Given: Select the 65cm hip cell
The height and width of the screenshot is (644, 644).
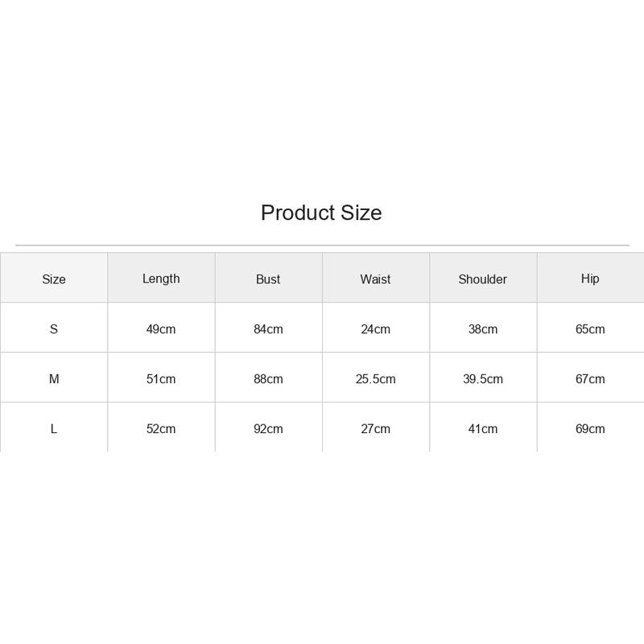Looking at the screenshot, I should point(590,329).
